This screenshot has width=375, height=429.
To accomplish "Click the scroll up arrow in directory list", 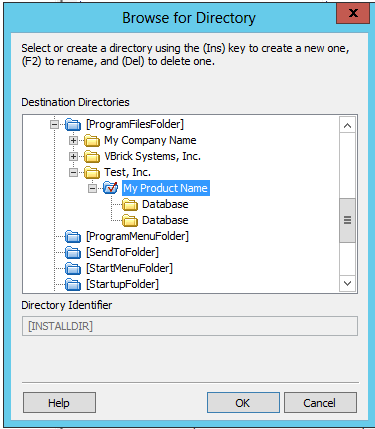I will [x=347, y=126].
